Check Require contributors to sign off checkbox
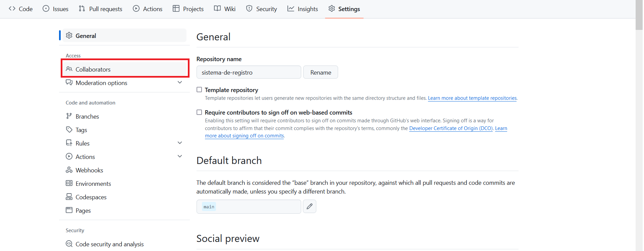The height and width of the screenshot is (251, 644). (x=199, y=112)
